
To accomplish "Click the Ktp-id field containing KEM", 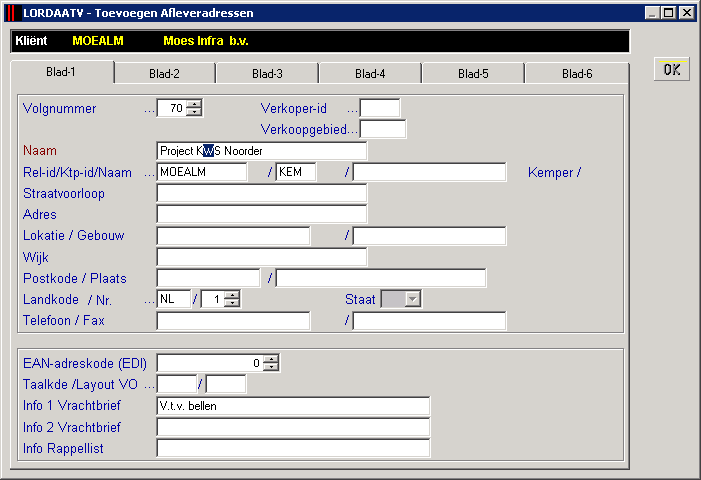I will pyautogui.click(x=296, y=172).
